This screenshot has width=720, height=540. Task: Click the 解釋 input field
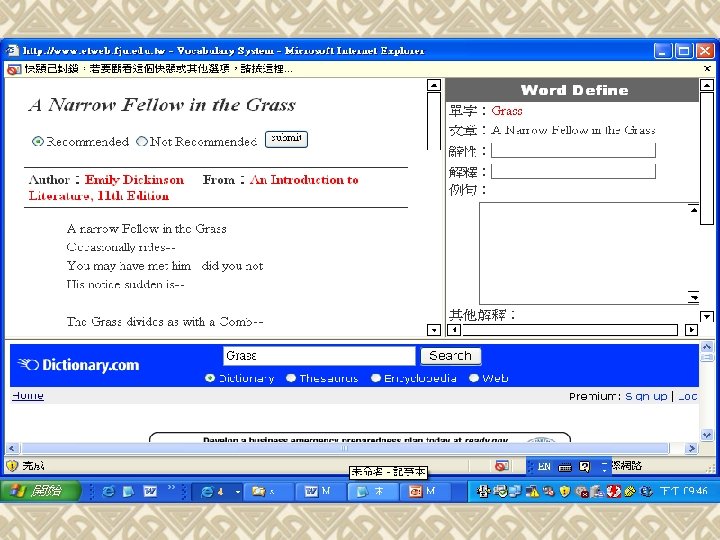pos(573,171)
